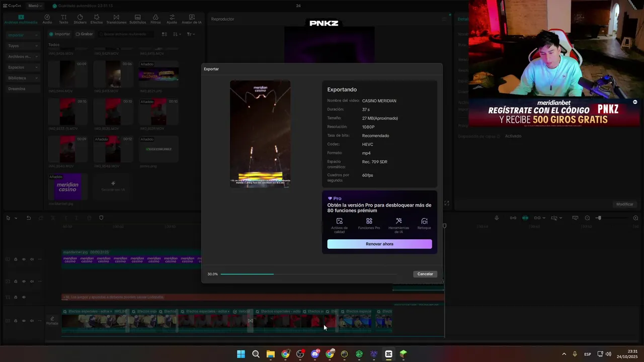Screen dimensions: 644x362
Task: Click the Modificar button in details panel
Action: (625, 204)
